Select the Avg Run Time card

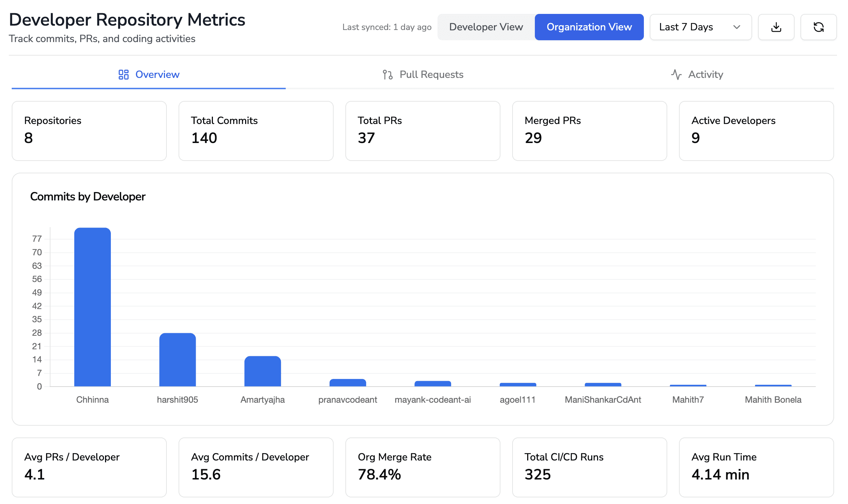click(756, 467)
